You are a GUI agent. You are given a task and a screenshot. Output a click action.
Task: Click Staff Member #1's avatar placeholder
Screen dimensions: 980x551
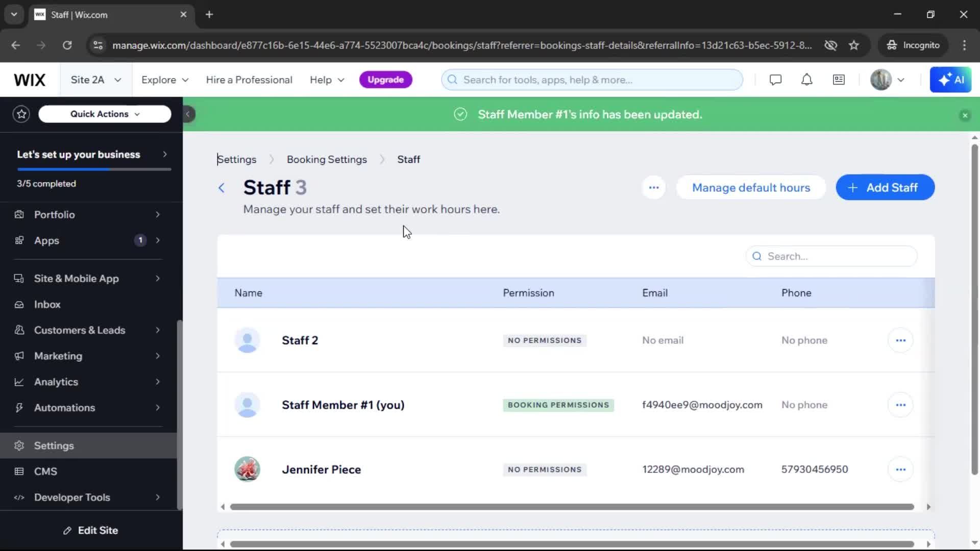click(247, 405)
